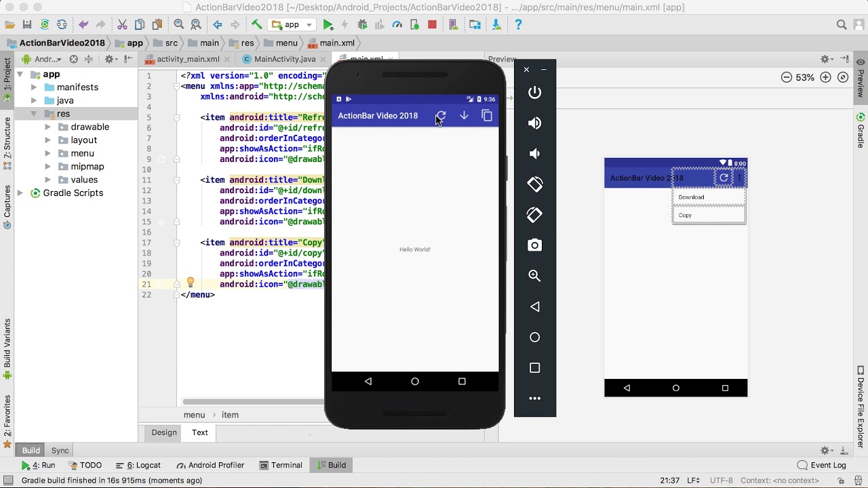Select the Text editor tab
Viewport: 868px width, 488px height.
[x=200, y=432]
